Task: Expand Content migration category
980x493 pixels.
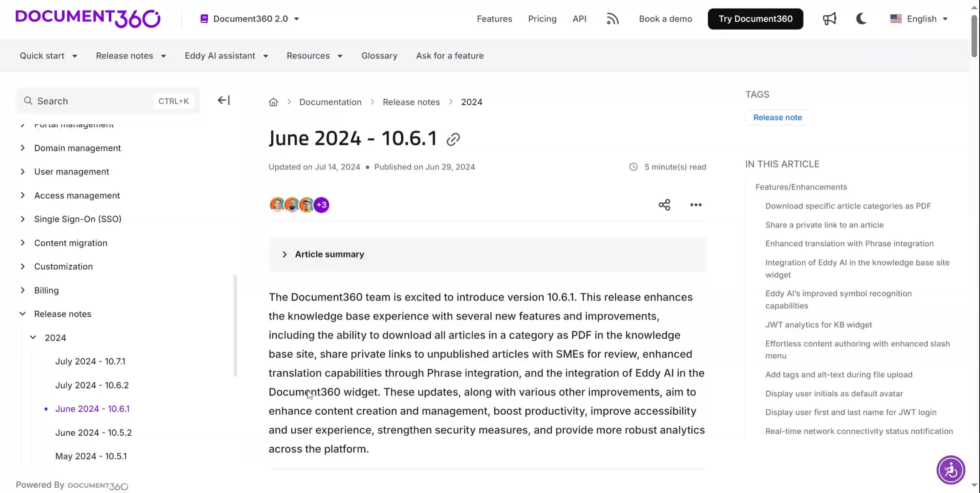Action: [23, 243]
